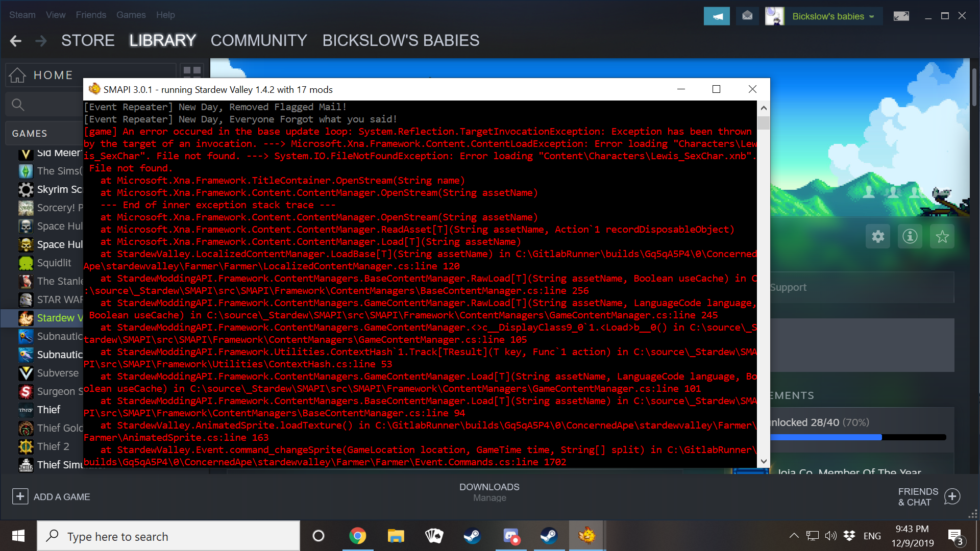
Task: Toggle favorite star for Stardew Valley
Action: [x=942, y=236]
